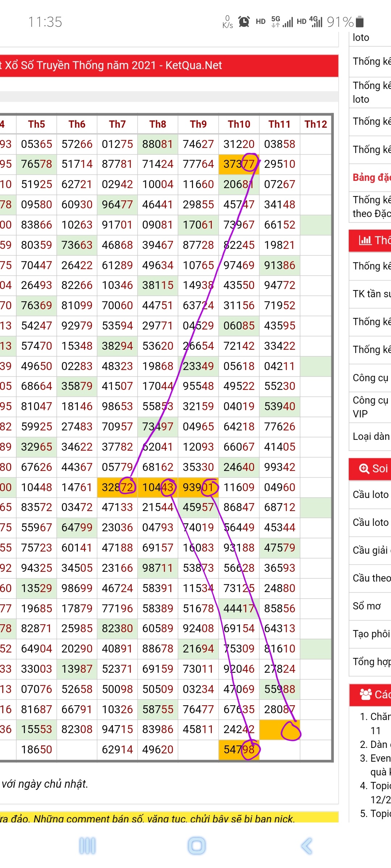This screenshot has width=391, height=868.
Task: Select the Th7 column header
Action: click(117, 124)
